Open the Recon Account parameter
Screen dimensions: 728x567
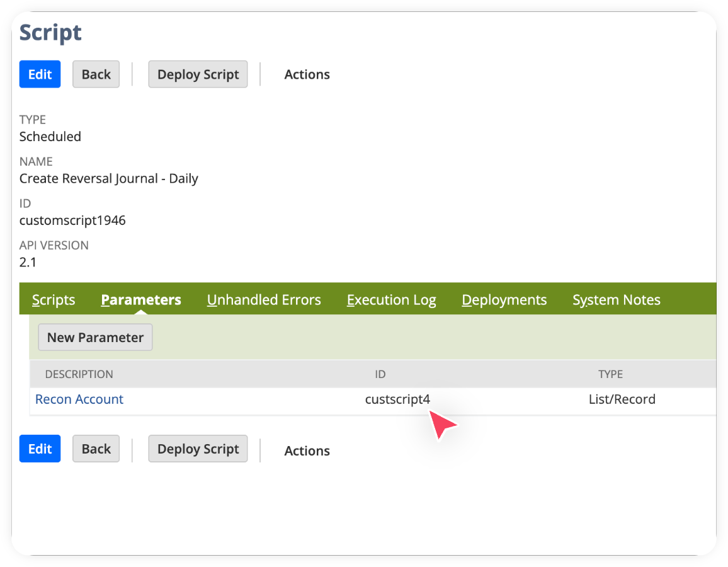pyautogui.click(x=79, y=399)
